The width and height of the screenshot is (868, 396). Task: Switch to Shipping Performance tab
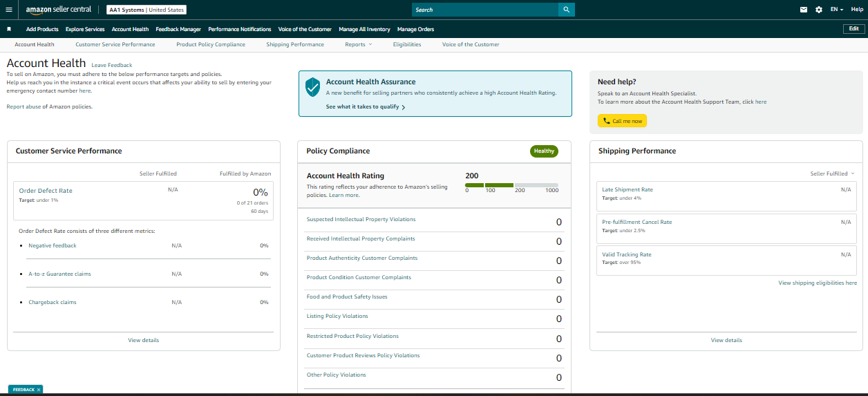295,44
